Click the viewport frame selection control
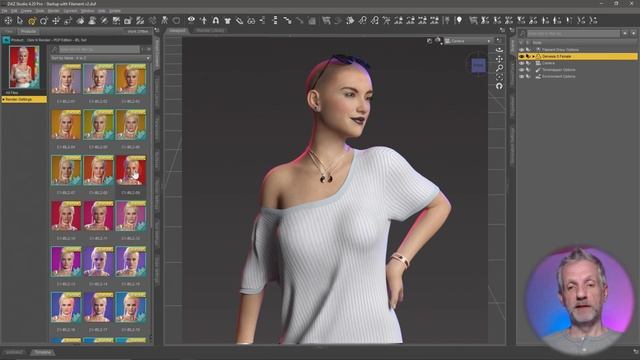The width and height of the screenshot is (640, 360). (499, 77)
